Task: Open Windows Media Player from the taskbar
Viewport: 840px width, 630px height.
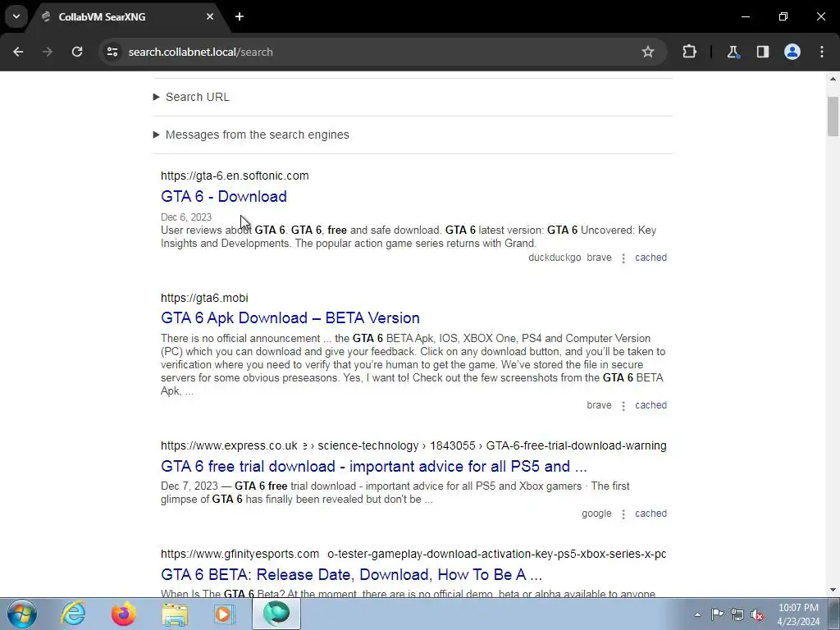Action: click(225, 614)
